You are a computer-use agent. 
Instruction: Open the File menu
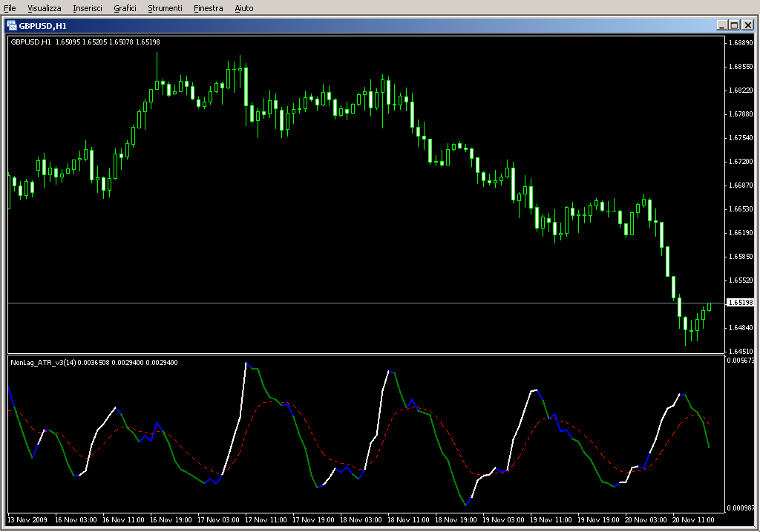pos(10,8)
